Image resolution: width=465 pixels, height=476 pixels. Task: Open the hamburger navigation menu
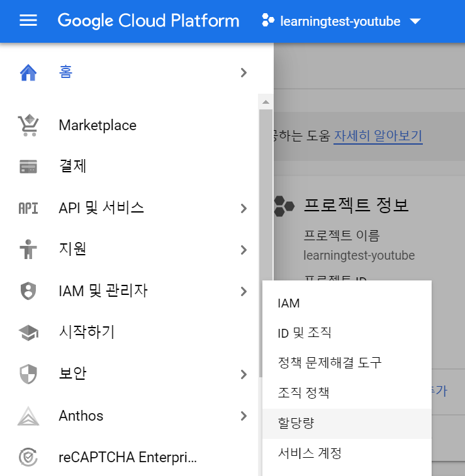click(28, 21)
